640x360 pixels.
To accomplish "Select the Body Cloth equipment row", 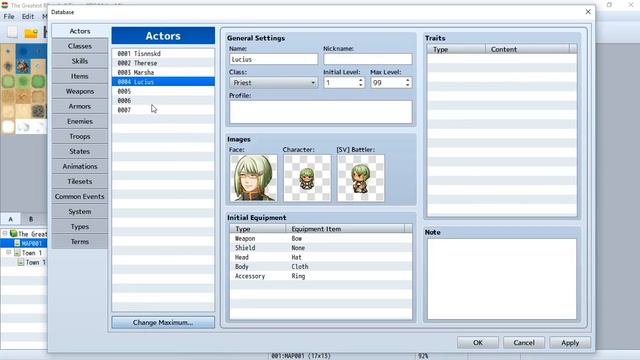I will (320, 267).
